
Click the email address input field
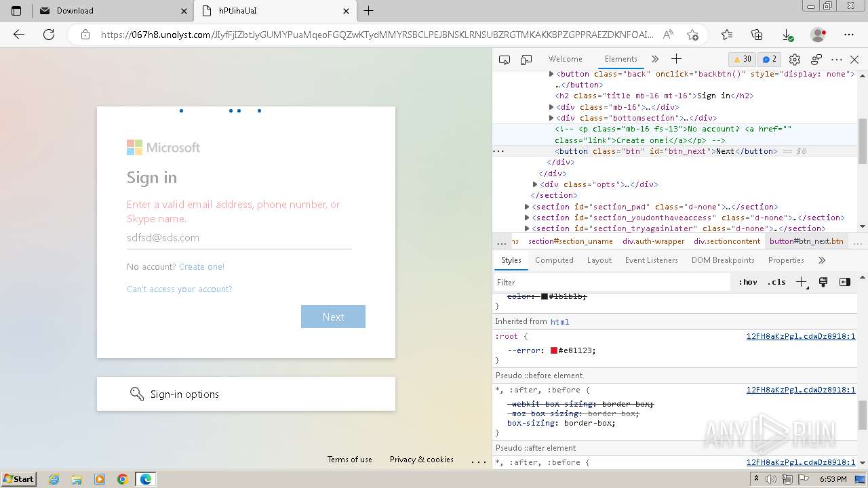tap(239, 238)
